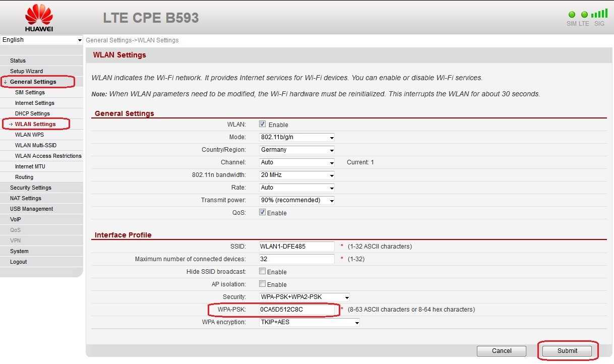Image resolution: width=614 pixels, height=364 pixels.
Task: Click the disabled QoS sidebar item
Action: pyautogui.click(x=16, y=230)
